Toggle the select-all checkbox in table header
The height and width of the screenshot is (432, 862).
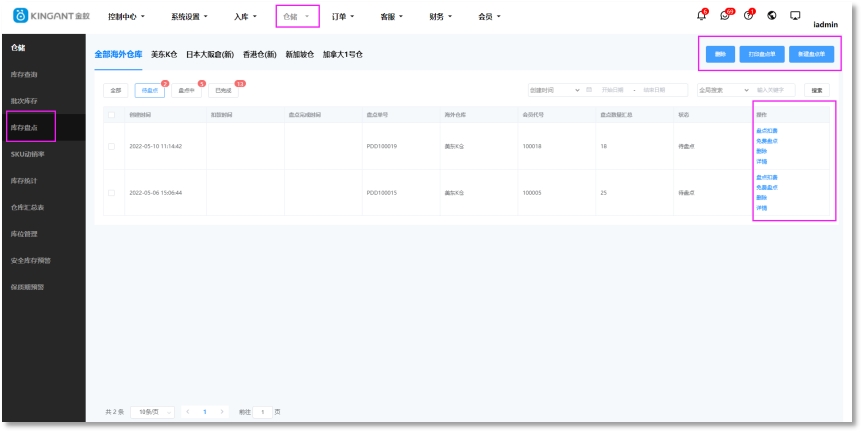pos(111,115)
